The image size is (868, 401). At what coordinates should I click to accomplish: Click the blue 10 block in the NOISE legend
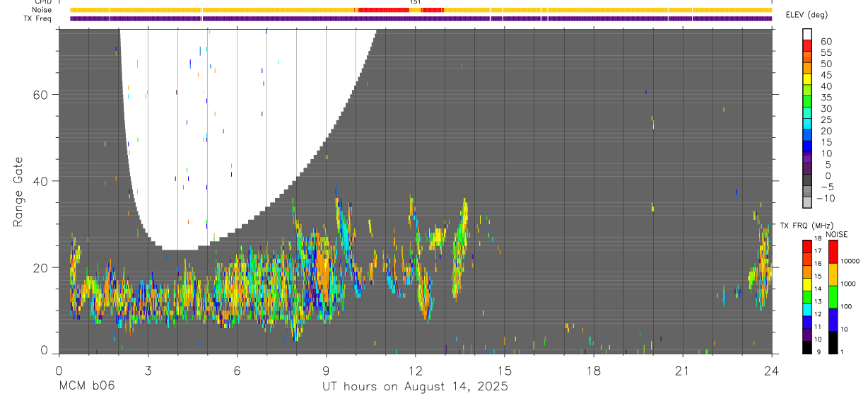point(833,320)
